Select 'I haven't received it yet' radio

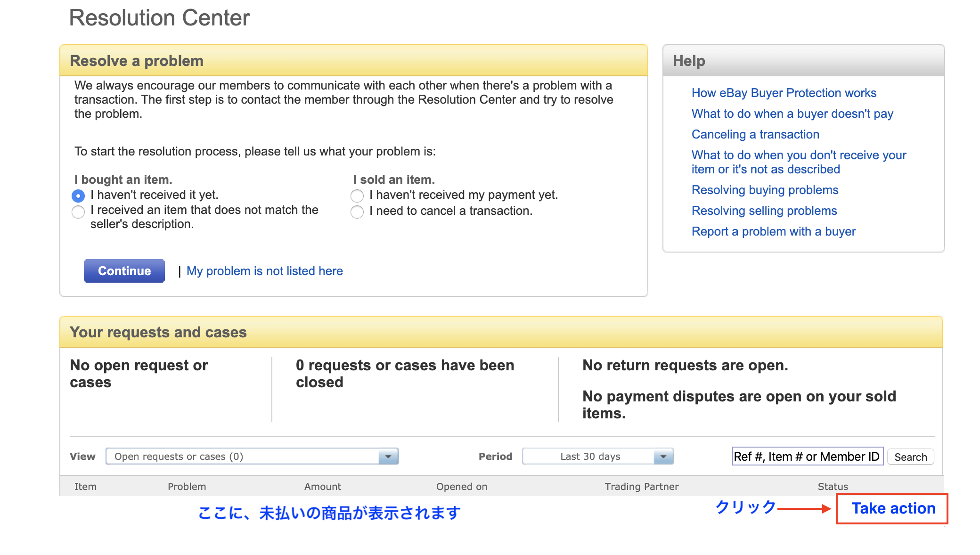click(x=78, y=196)
